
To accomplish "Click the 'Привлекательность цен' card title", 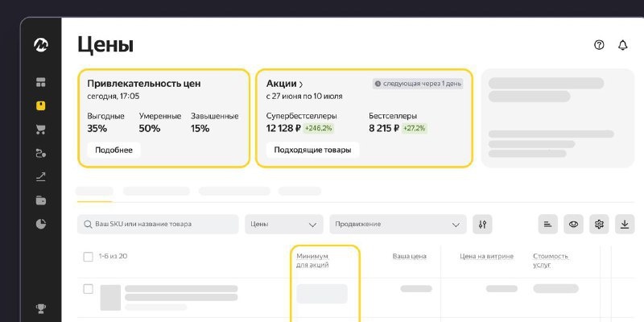I will point(144,84).
